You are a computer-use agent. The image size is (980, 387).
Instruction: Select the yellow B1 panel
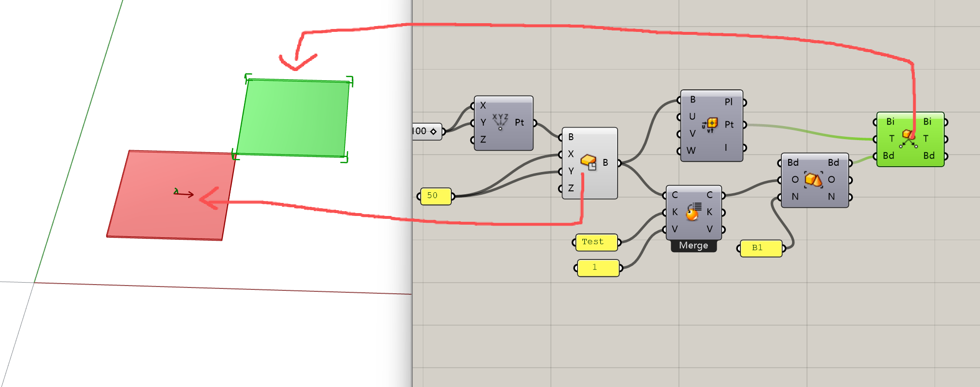761,248
